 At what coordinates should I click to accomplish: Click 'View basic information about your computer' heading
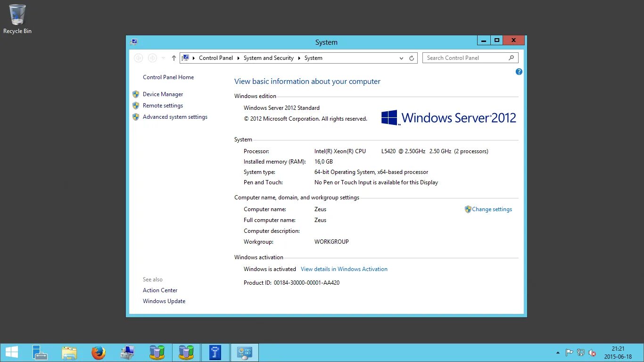pos(307,82)
